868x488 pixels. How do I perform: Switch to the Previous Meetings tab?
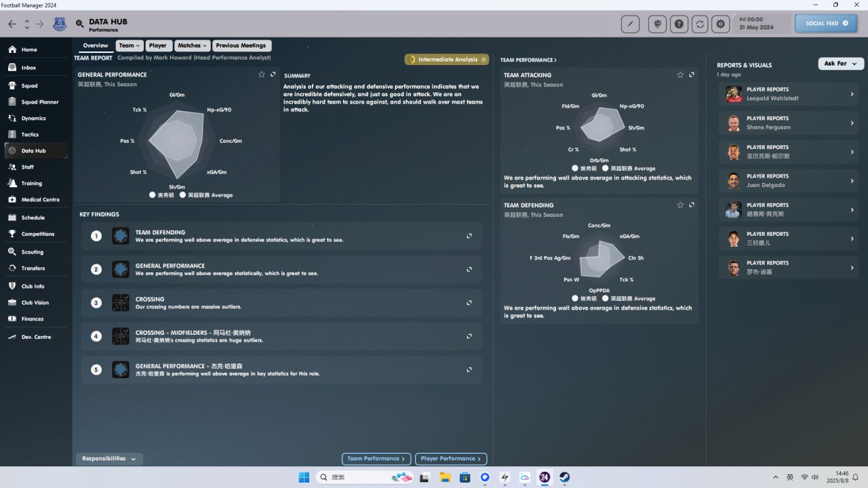pyautogui.click(x=241, y=46)
